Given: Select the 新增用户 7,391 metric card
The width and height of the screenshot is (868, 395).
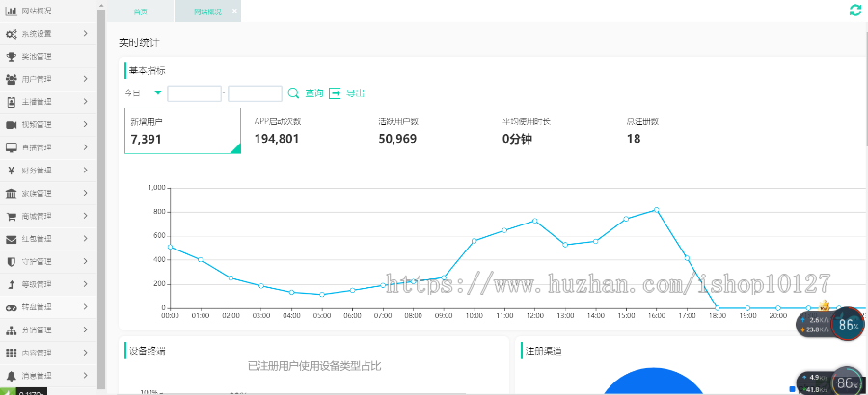Looking at the screenshot, I should coord(182,131).
